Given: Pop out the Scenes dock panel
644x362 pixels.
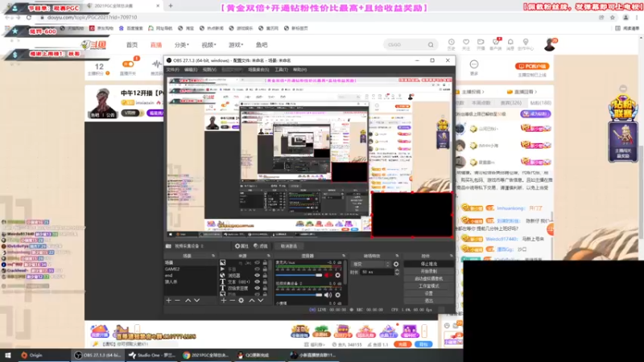Looking at the screenshot, I should [x=213, y=256].
